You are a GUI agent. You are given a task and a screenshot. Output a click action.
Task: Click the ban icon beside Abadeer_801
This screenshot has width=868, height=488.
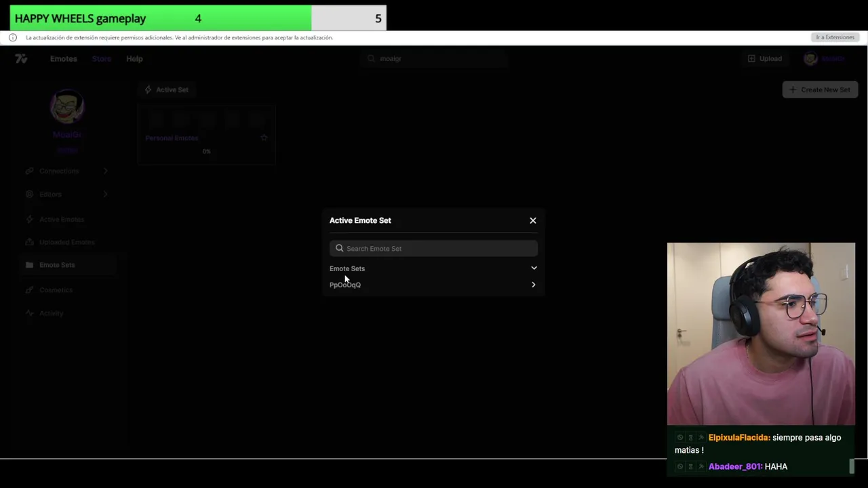pos(680,467)
